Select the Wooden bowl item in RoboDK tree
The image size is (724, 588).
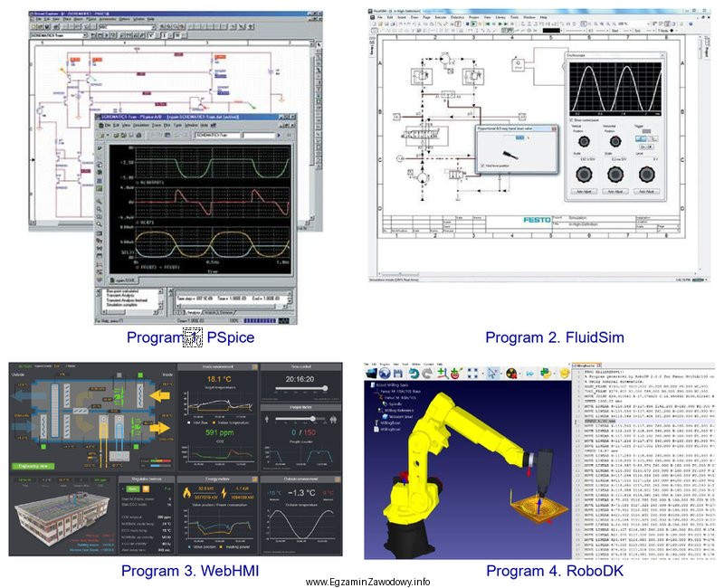[x=401, y=417]
